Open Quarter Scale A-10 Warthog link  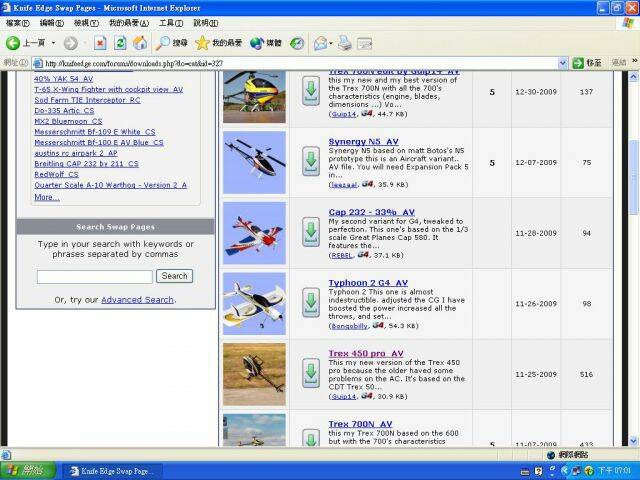[x=111, y=185]
